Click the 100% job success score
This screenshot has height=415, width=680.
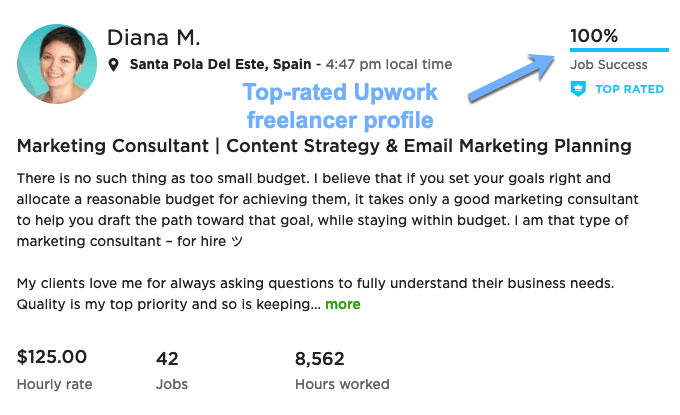[594, 36]
